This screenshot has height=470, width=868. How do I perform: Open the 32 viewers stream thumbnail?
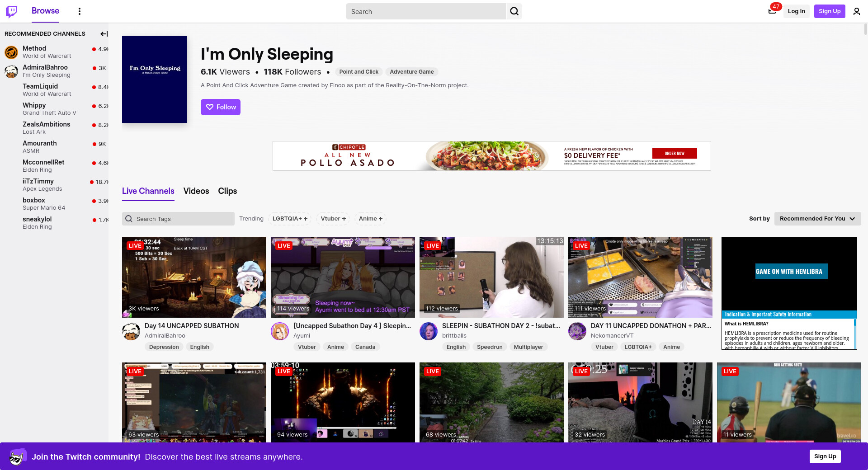(640, 402)
